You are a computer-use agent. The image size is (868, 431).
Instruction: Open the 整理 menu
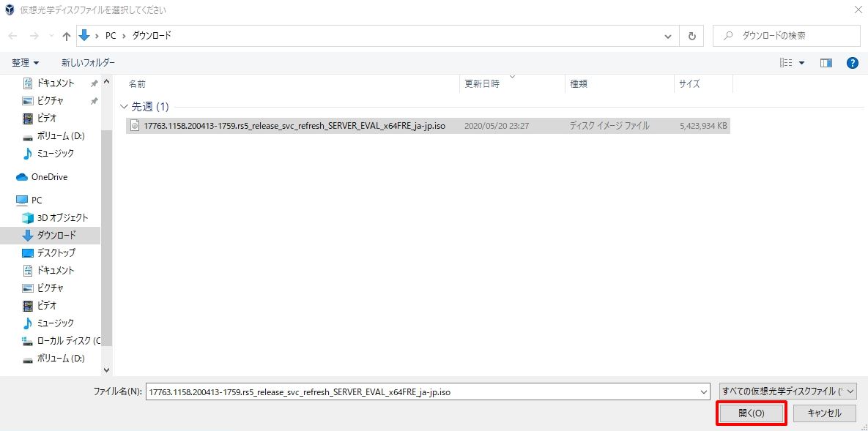pos(26,63)
